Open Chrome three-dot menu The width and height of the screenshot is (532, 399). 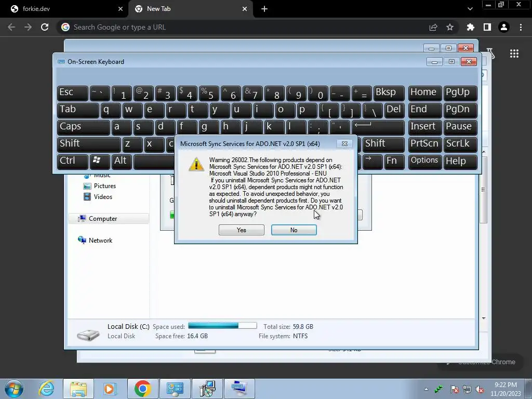521,27
